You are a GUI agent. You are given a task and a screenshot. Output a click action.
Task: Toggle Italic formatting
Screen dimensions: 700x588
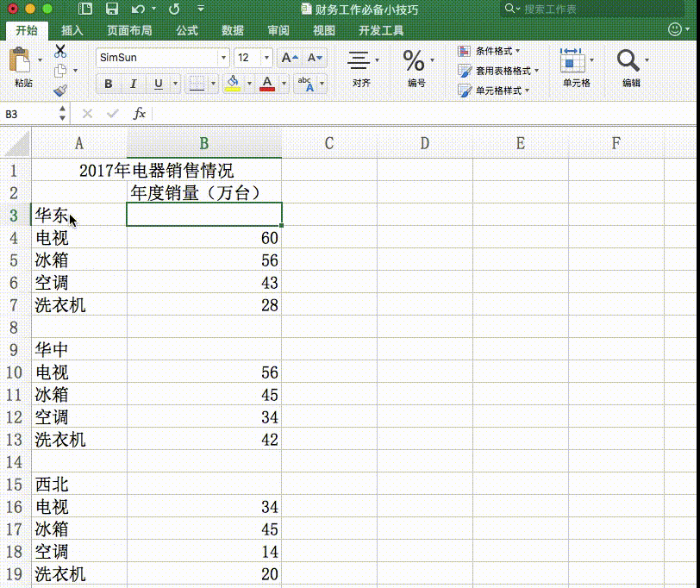pyautogui.click(x=133, y=84)
